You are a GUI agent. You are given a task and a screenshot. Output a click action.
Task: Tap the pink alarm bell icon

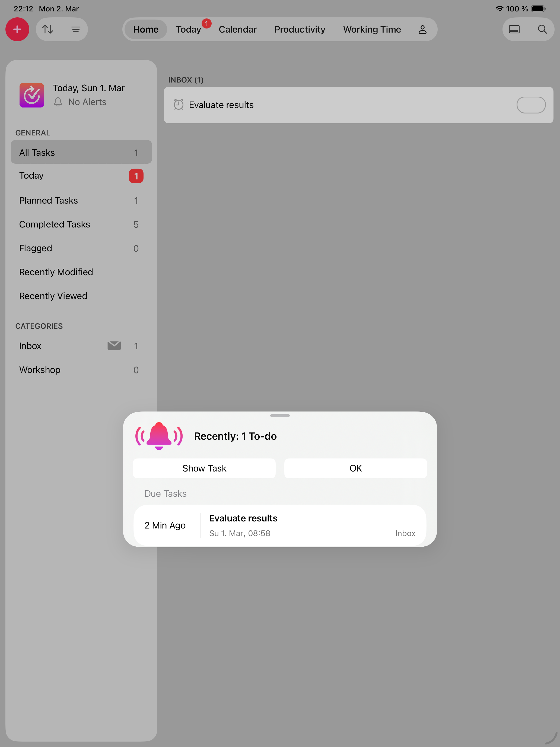[x=159, y=436]
